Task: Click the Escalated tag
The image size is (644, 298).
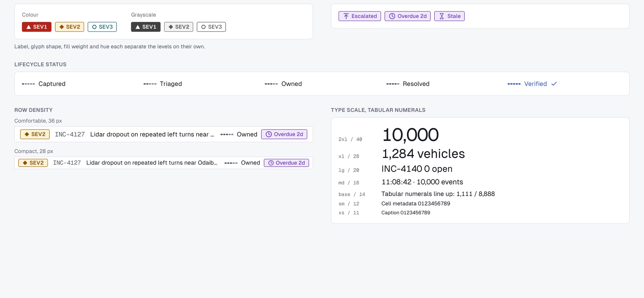Action: pyautogui.click(x=360, y=16)
